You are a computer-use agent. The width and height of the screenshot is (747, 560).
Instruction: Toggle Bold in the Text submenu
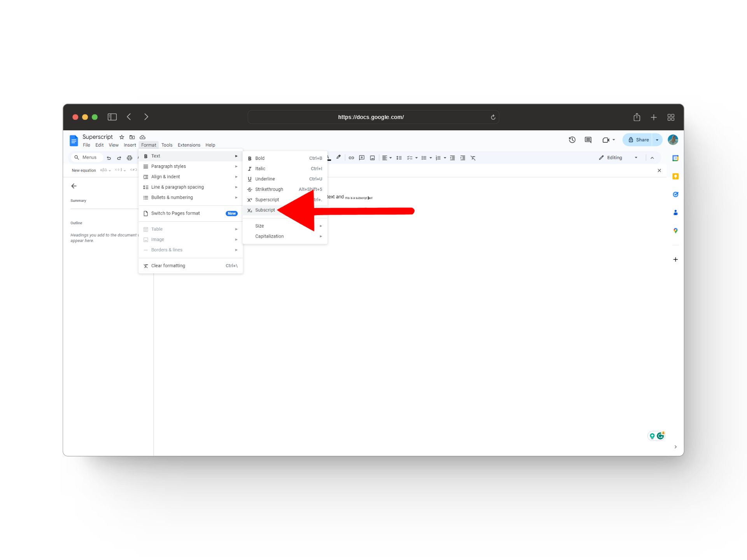(260, 158)
